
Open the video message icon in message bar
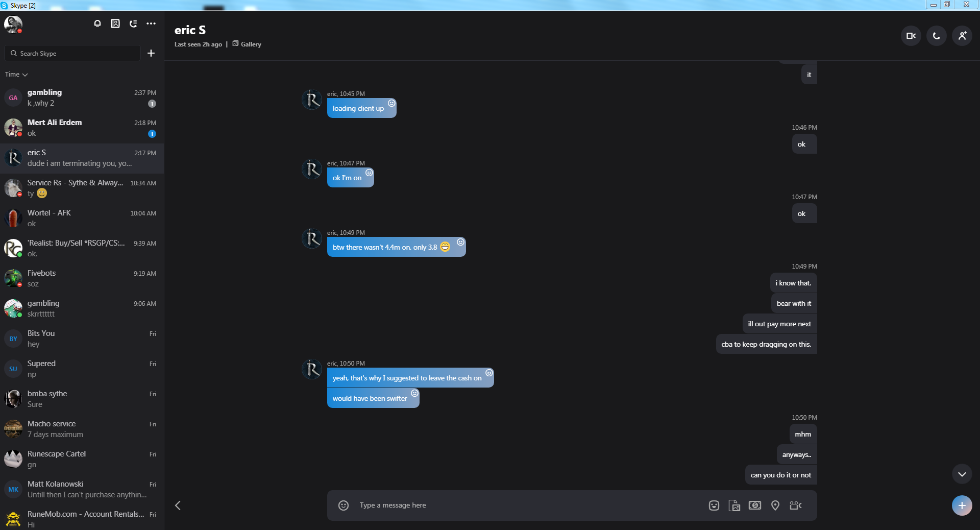(x=796, y=505)
